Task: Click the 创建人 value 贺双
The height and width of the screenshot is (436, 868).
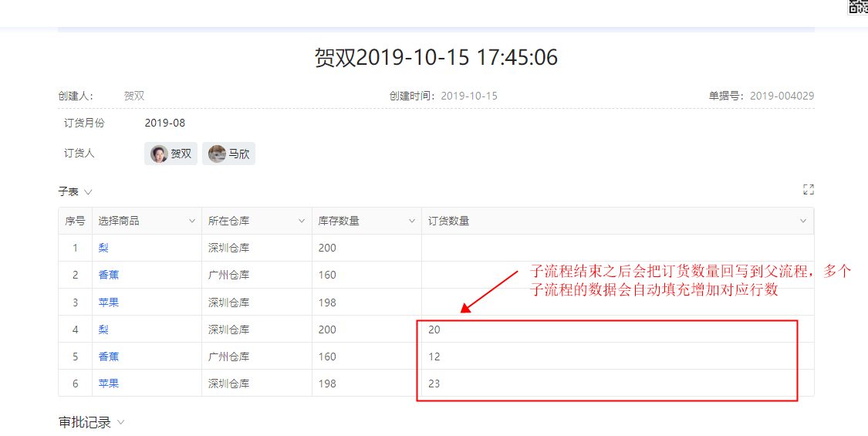Action: pos(134,96)
